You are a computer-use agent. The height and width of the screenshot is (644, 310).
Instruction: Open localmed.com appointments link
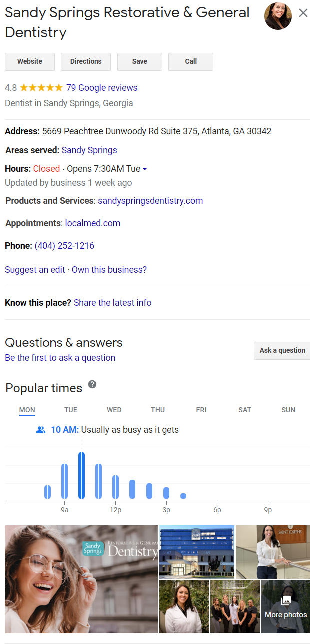click(x=93, y=223)
